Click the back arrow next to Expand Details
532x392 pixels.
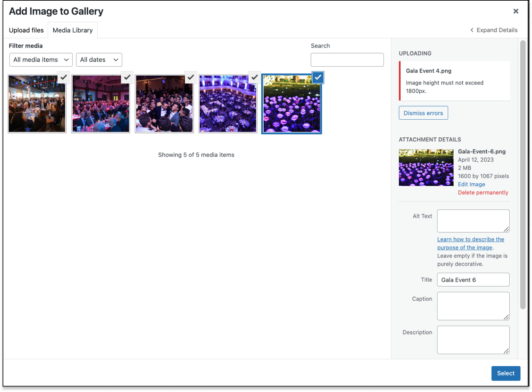click(x=472, y=30)
